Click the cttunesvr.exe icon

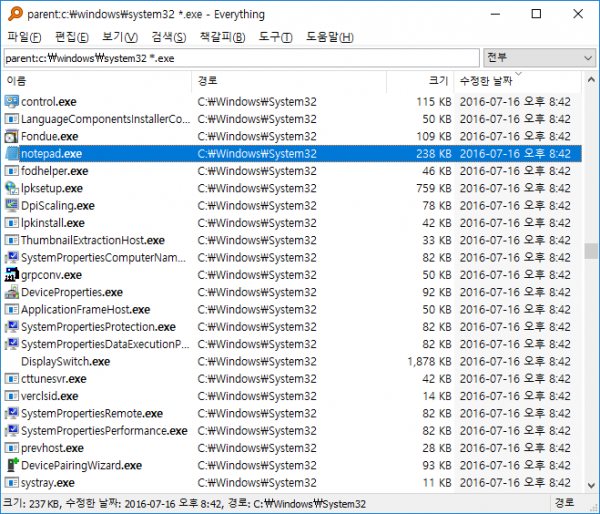[11, 379]
